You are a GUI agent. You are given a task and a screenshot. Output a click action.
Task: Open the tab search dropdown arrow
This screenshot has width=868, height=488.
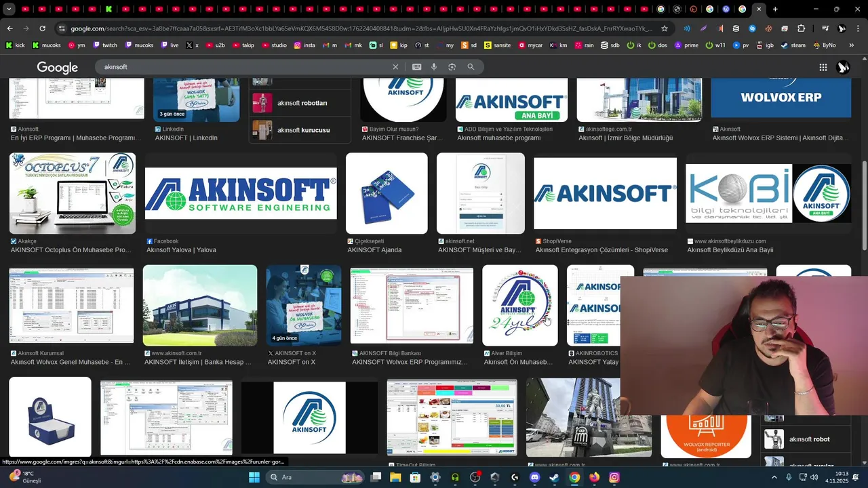(x=9, y=9)
